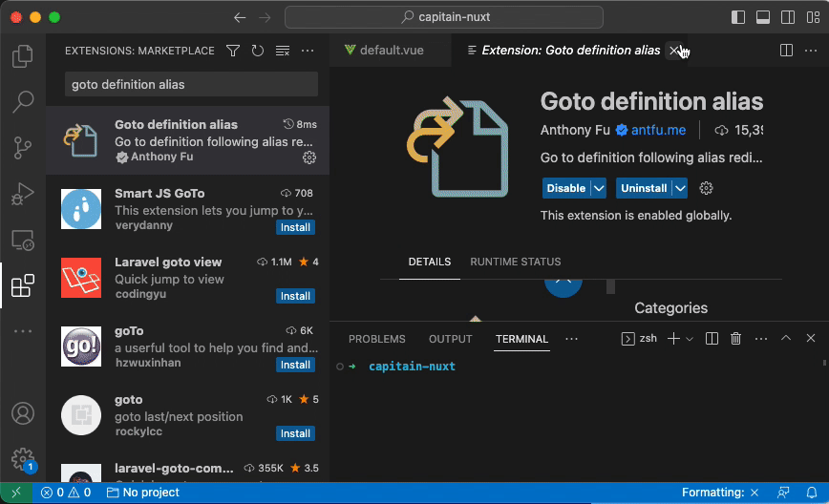Open feedback icon in status bar

783,493
